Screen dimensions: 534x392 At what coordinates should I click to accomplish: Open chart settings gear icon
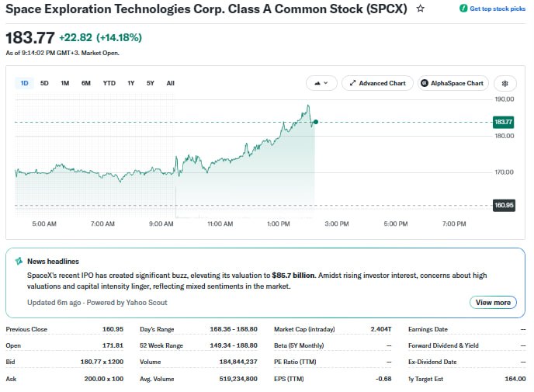click(x=505, y=83)
